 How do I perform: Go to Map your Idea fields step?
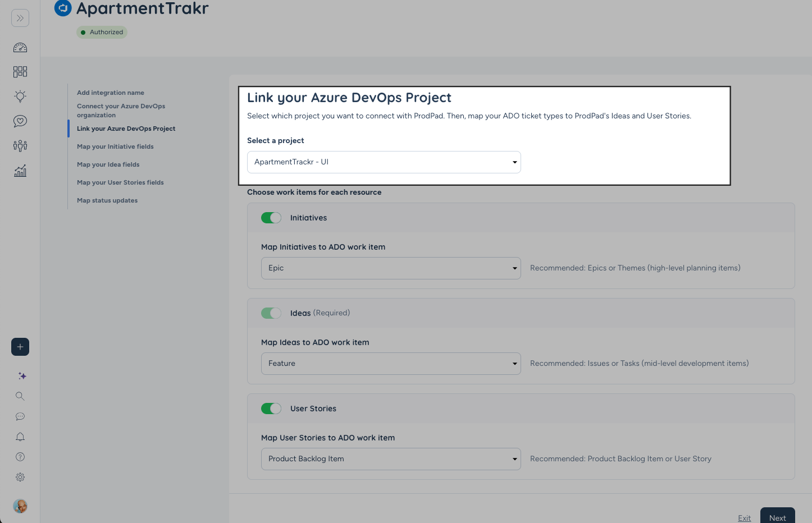pyautogui.click(x=108, y=164)
